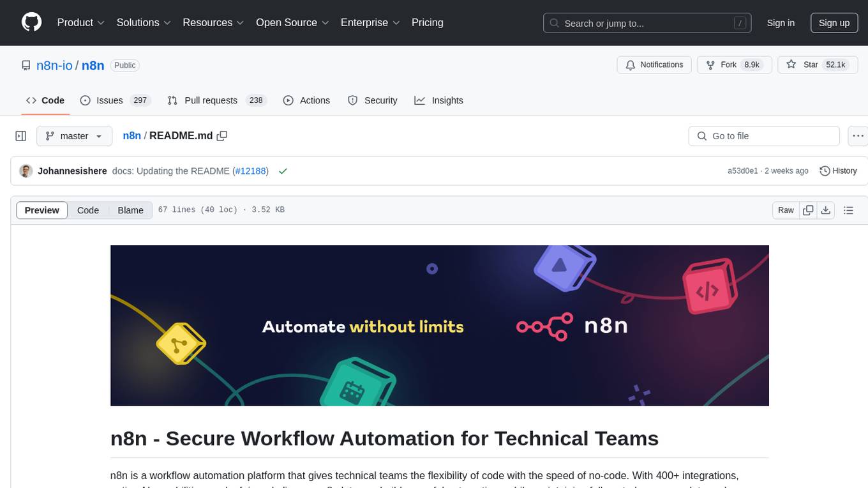The width and height of the screenshot is (868, 488).
Task: View the file History
Action: pos(838,171)
